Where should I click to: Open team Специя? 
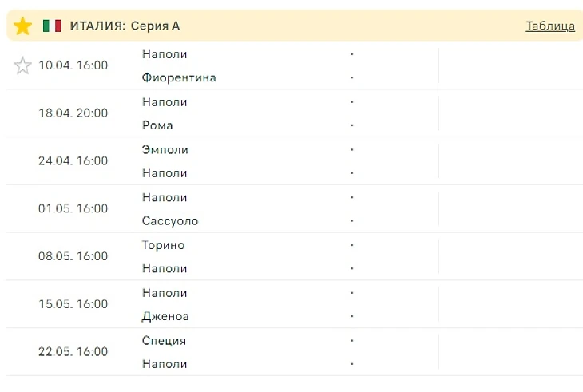coord(164,341)
